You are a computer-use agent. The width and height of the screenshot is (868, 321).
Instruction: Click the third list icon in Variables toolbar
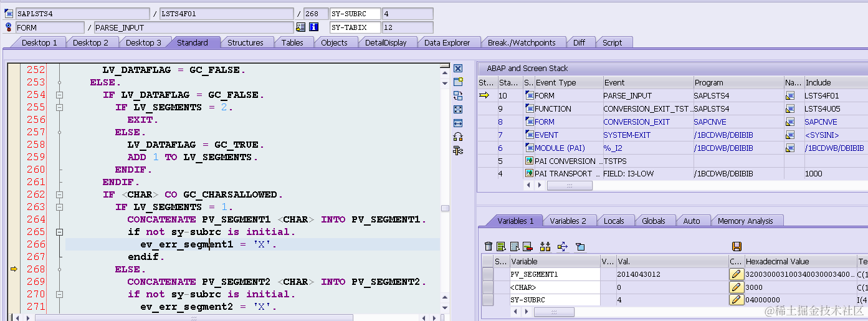tap(515, 246)
